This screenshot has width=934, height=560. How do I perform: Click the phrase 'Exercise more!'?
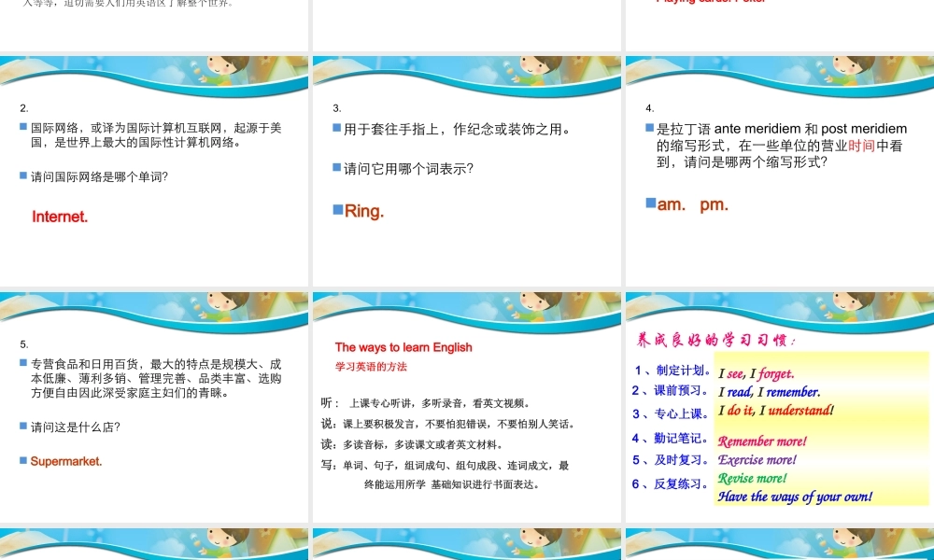coord(757,460)
